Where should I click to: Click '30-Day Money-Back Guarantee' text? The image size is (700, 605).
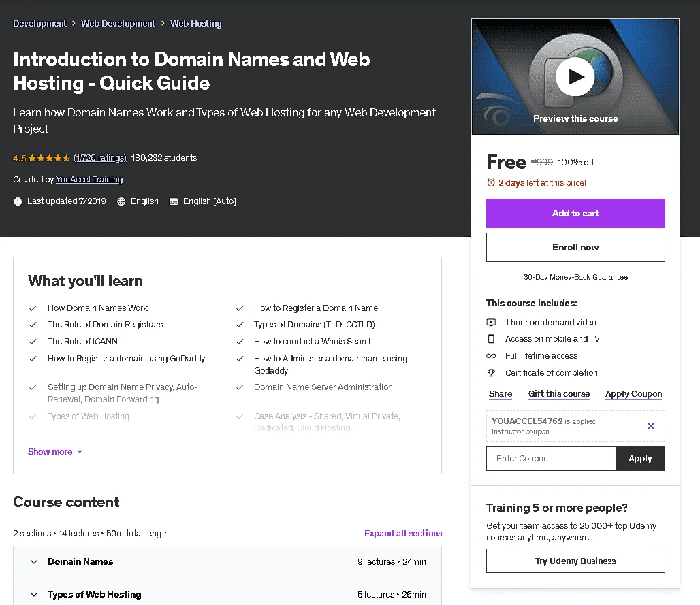click(575, 277)
